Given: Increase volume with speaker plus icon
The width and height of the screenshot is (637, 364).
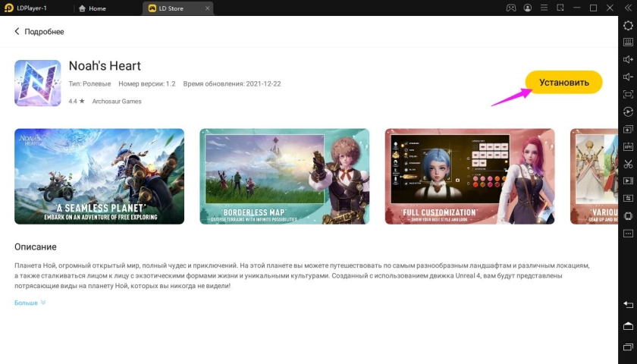Looking at the screenshot, I should pos(628,59).
